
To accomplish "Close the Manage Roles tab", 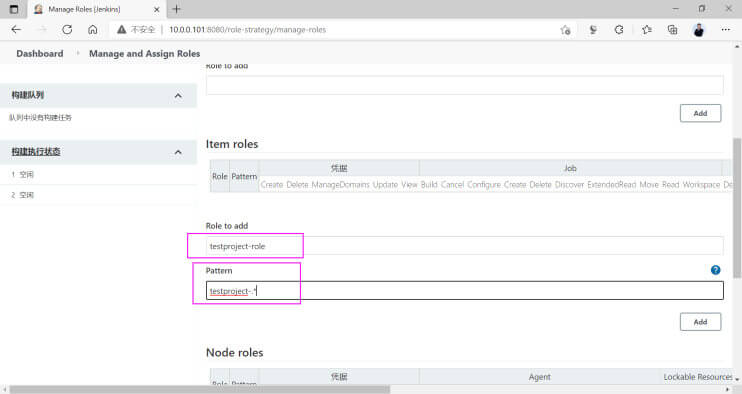I will (x=157, y=9).
